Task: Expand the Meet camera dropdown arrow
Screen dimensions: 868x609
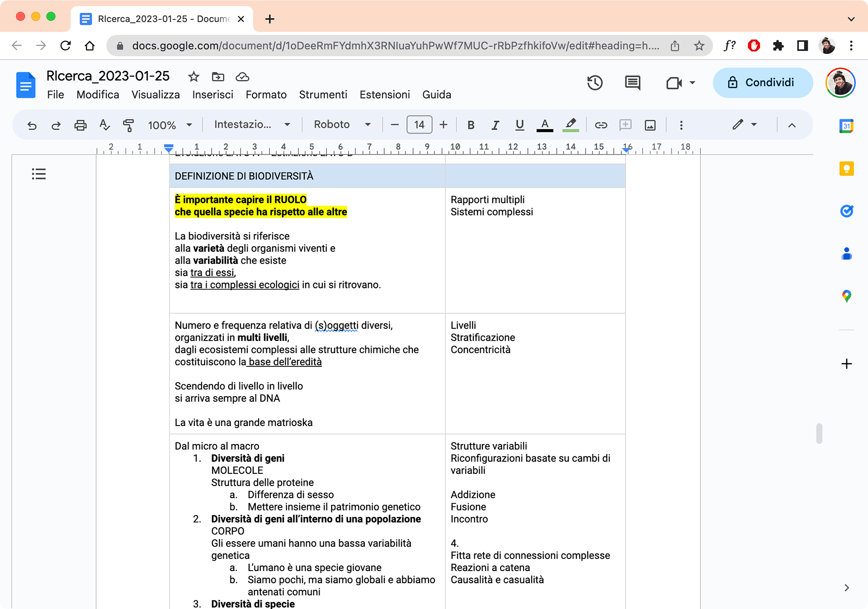Action: [692, 83]
